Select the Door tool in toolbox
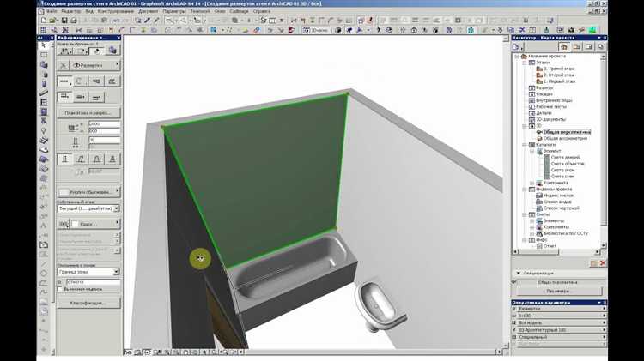The height and width of the screenshot is (361, 644). tap(44, 112)
